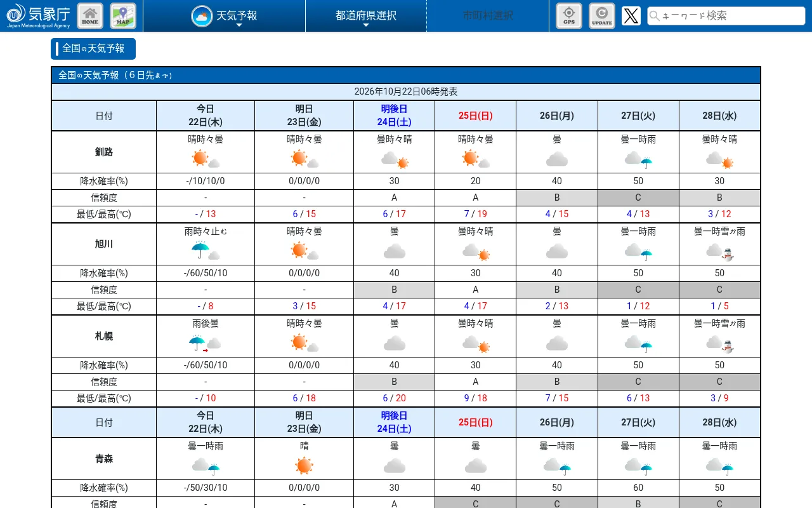812x508 pixels.
Task: Click Asahikawa's 22日 rain umbrella icon
Action: [206, 251]
